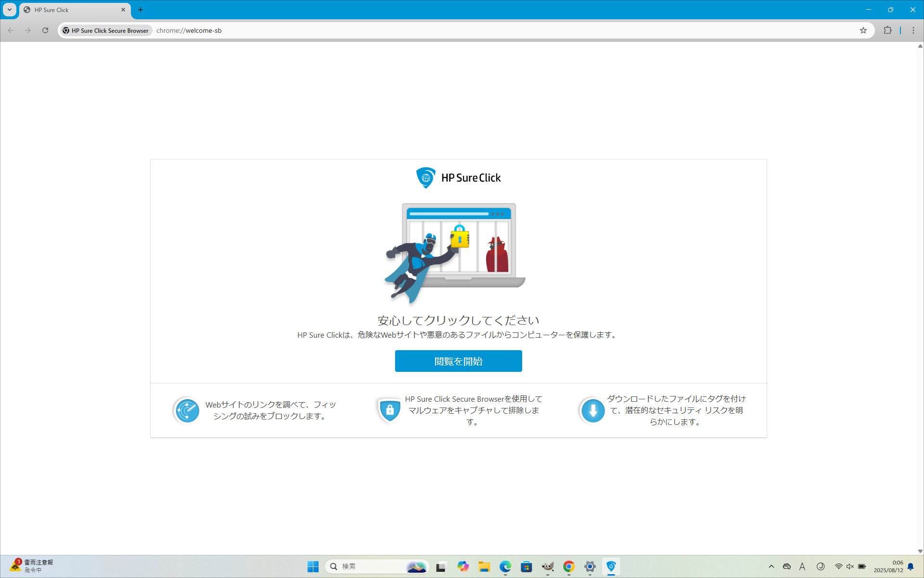Screen dimensions: 924x578
Task: Launch GIMP from the taskbar
Action: (548, 567)
